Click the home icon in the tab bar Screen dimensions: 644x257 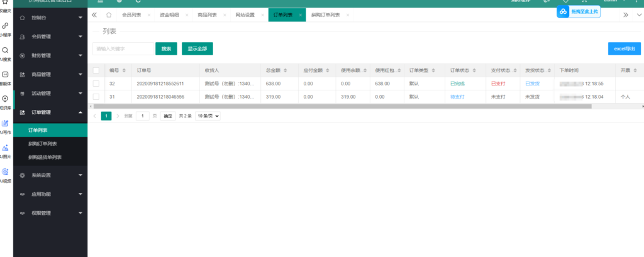(109, 14)
